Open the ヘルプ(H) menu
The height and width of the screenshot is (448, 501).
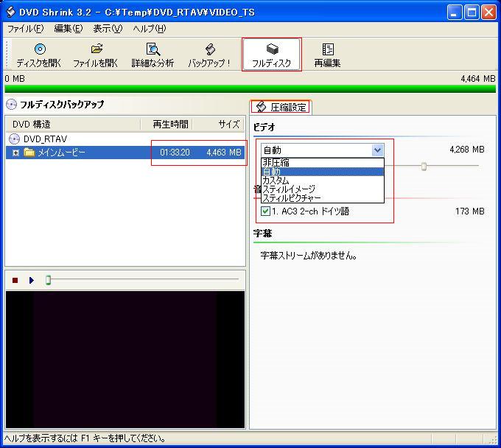(x=149, y=29)
